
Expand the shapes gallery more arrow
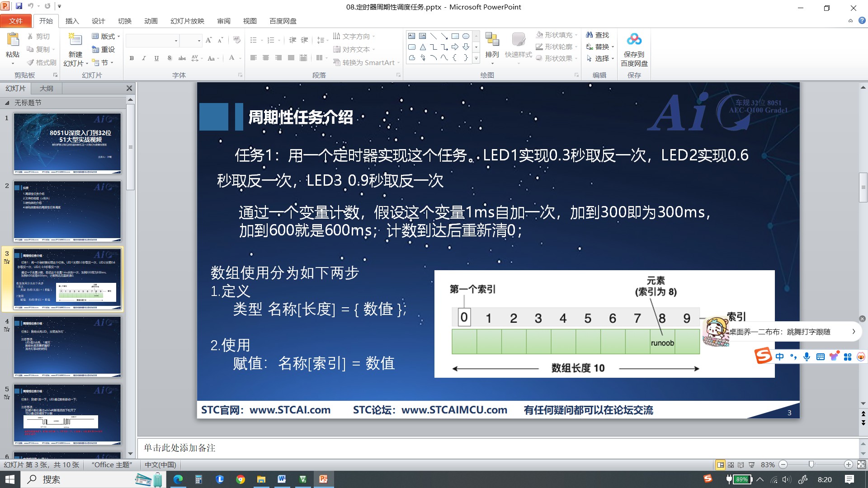(476, 58)
